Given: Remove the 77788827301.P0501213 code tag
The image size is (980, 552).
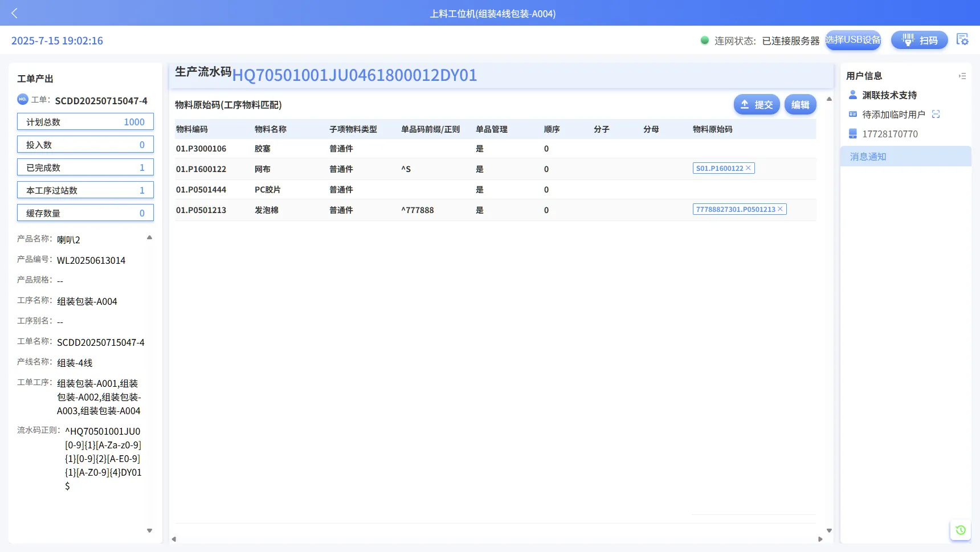Looking at the screenshot, I should tap(780, 209).
